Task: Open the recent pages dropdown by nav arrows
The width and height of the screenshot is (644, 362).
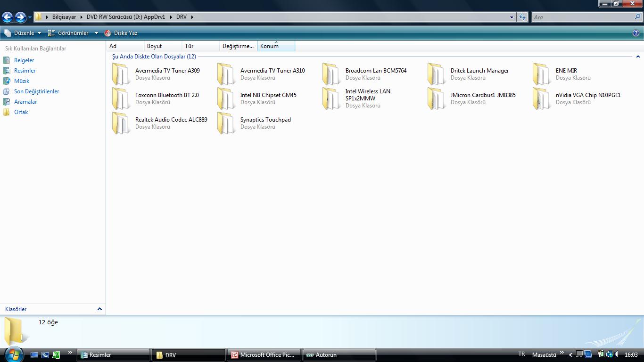Action: [x=30, y=17]
